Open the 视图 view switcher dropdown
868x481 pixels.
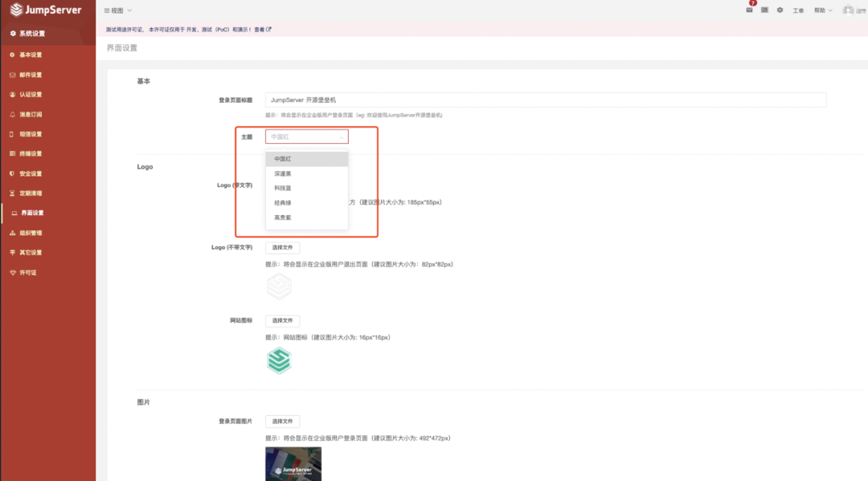click(118, 10)
